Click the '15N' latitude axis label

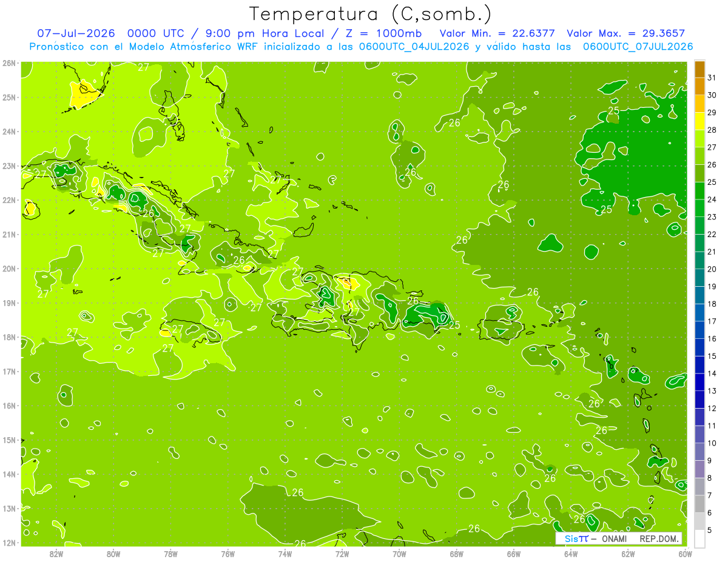[x=9, y=440]
